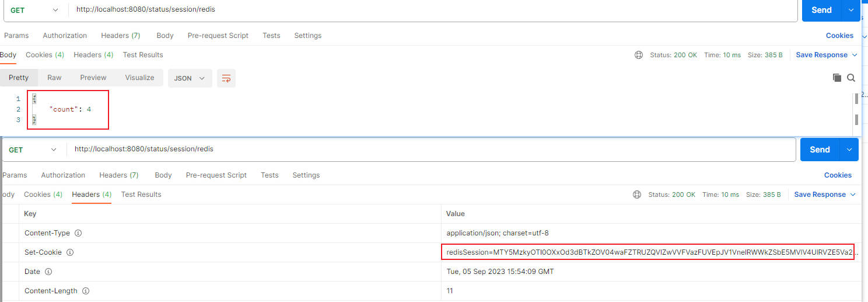This screenshot has height=302, width=868.
Task: Click the Content-Length value 11
Action: pyautogui.click(x=450, y=291)
